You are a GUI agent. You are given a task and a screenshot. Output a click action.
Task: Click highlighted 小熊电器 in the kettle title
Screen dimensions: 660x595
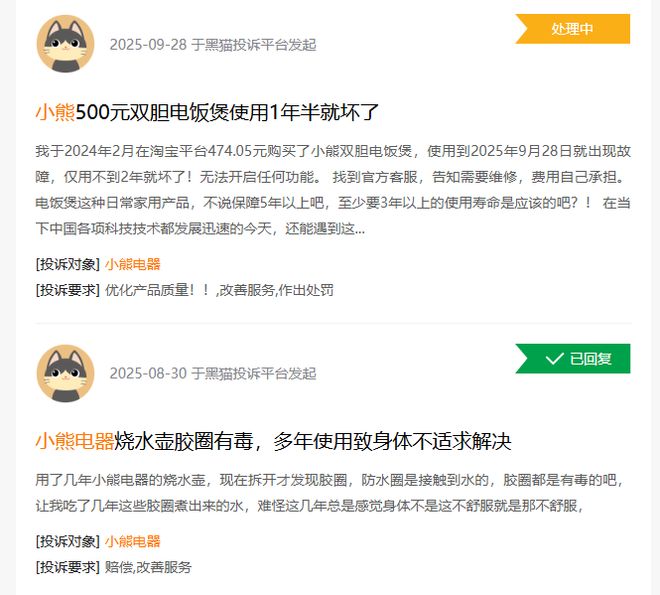[75, 441]
